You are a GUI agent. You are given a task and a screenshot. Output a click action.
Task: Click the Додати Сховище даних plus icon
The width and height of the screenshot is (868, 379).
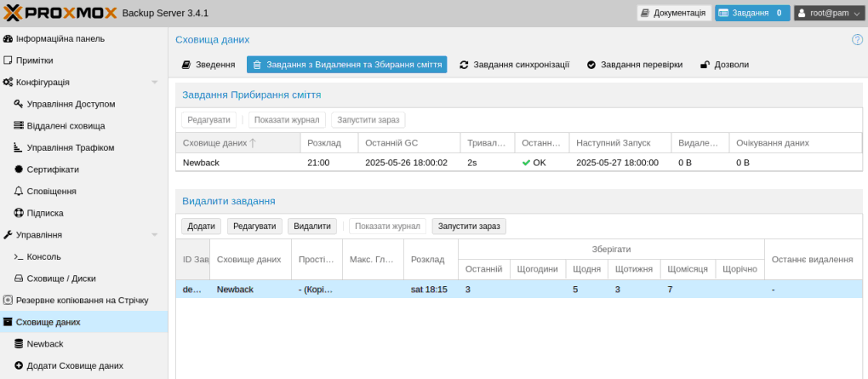pyautogui.click(x=19, y=365)
